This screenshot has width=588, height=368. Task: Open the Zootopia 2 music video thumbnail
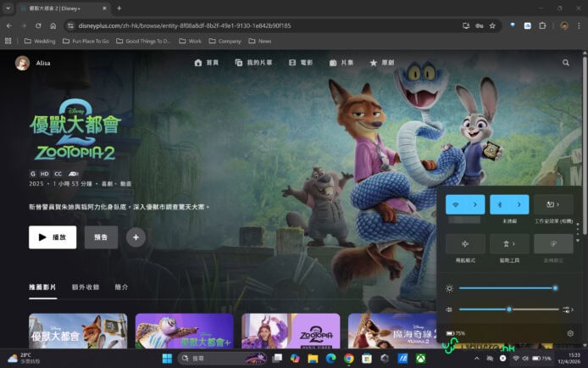coord(291,331)
